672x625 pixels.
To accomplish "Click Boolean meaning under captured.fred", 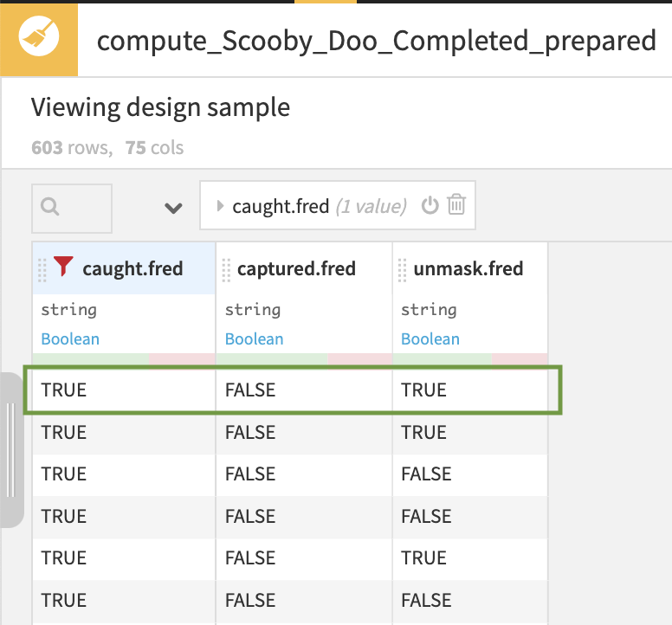I will tap(254, 338).
